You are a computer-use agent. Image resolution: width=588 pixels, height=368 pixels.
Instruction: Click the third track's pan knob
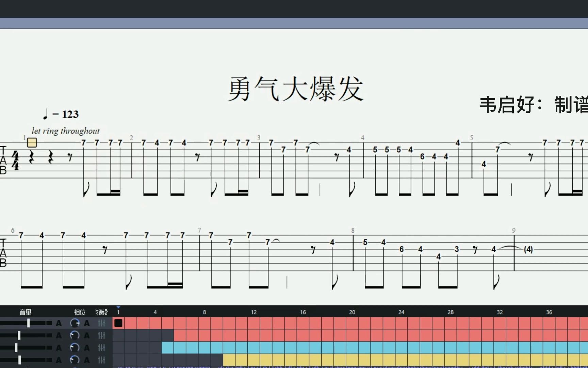click(75, 348)
